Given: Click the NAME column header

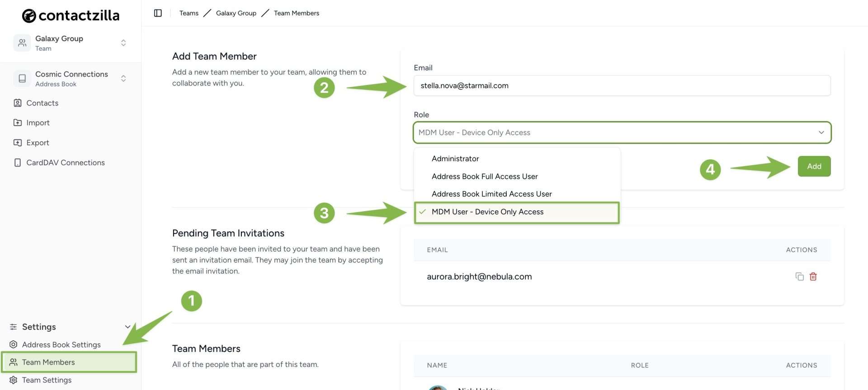Looking at the screenshot, I should (x=437, y=365).
